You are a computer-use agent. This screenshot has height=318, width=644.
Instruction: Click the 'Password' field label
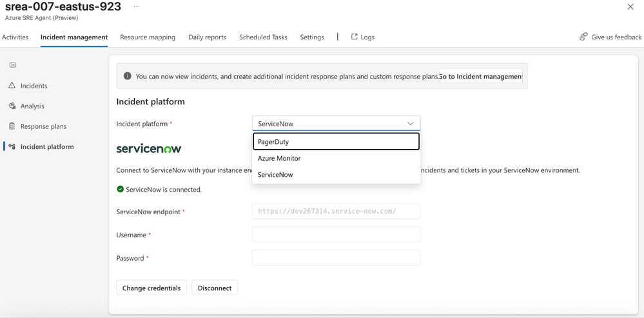pos(130,258)
